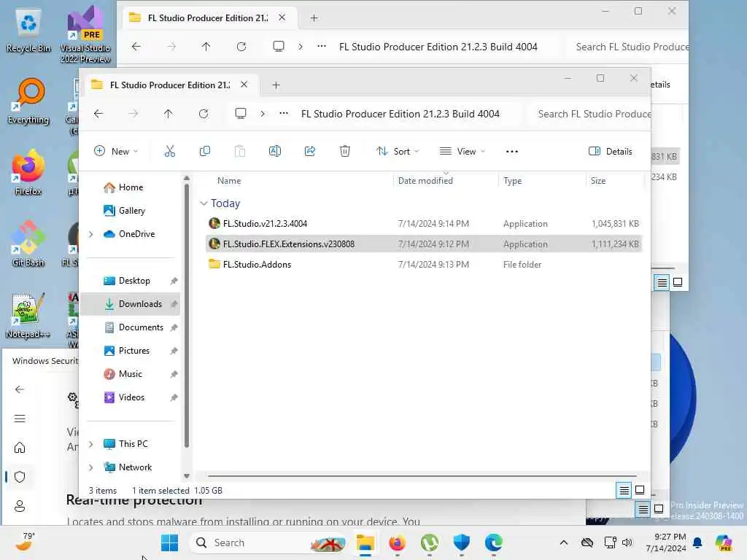
Task: Open Notepad++ desktop icon
Action: pyautogui.click(x=28, y=315)
